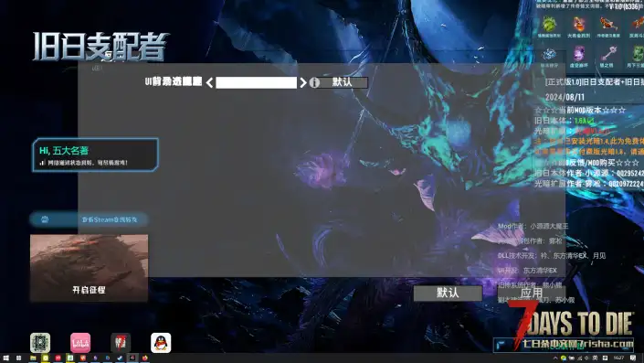Apply settings with the 应用 button
This screenshot has width=644, height=363.
click(532, 294)
